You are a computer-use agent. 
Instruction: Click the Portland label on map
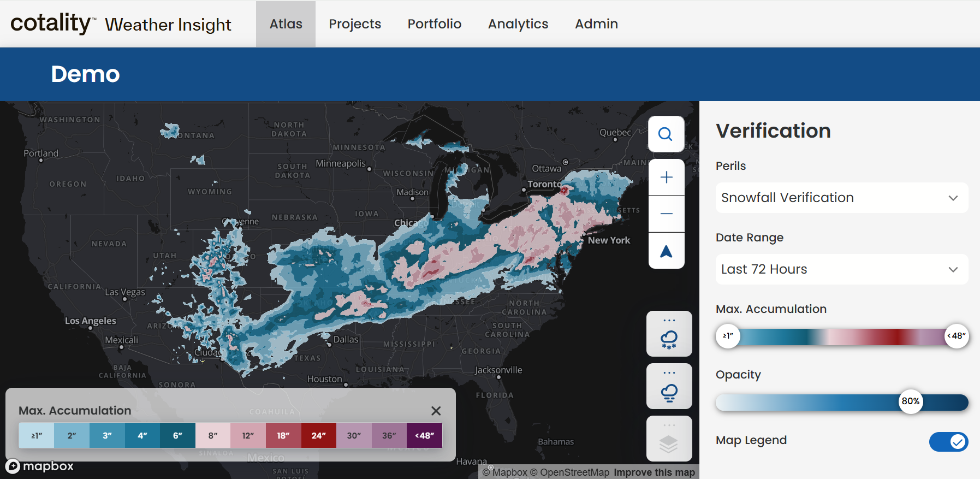pos(41,153)
